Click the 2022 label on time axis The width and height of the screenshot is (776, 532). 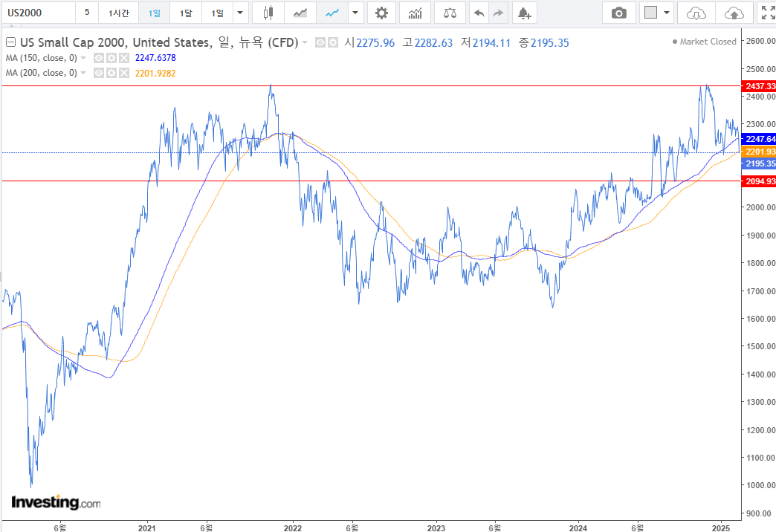pos(292,528)
